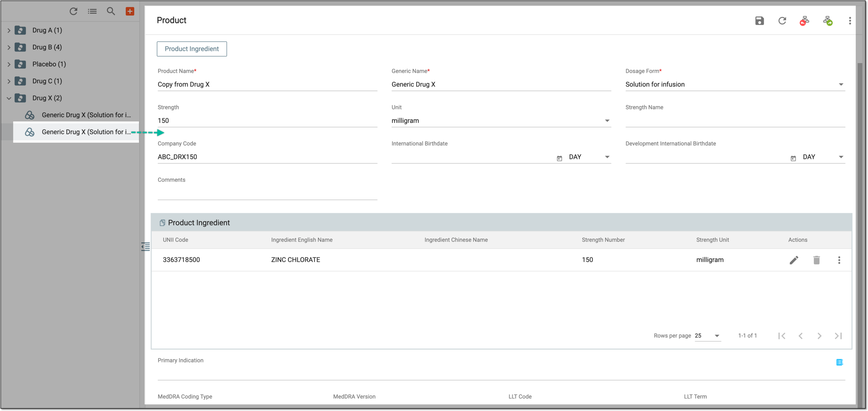Viewport: 868px width, 411px height.
Task: Open the Product header more options menu
Action: (850, 21)
